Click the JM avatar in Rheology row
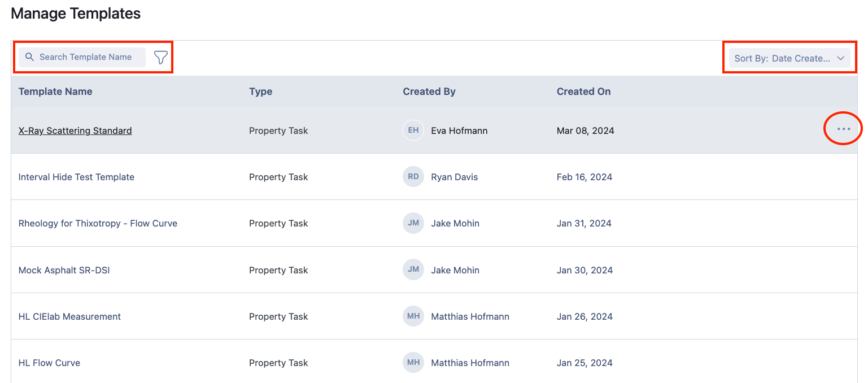 coord(413,223)
